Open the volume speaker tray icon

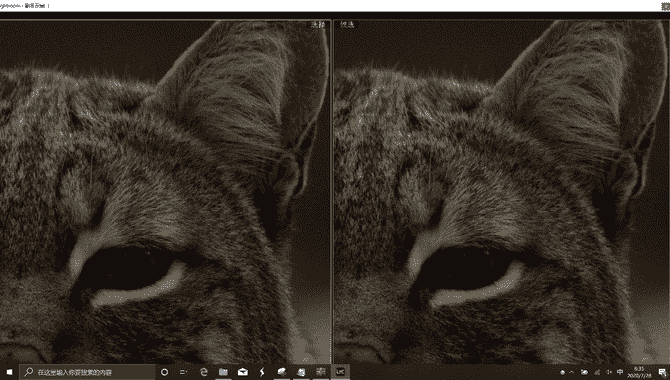pyautogui.click(x=609, y=372)
